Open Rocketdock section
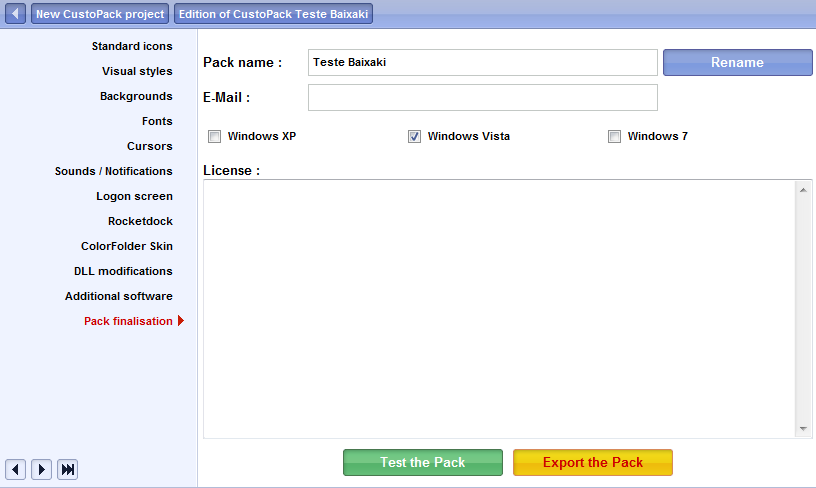Image resolution: width=816 pixels, height=488 pixels. click(x=141, y=221)
